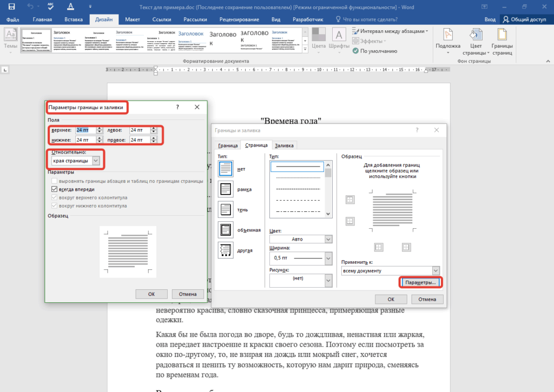
Task: Toggle 'вокруг верхнего колонтитула' checkbox
Action: (x=54, y=198)
